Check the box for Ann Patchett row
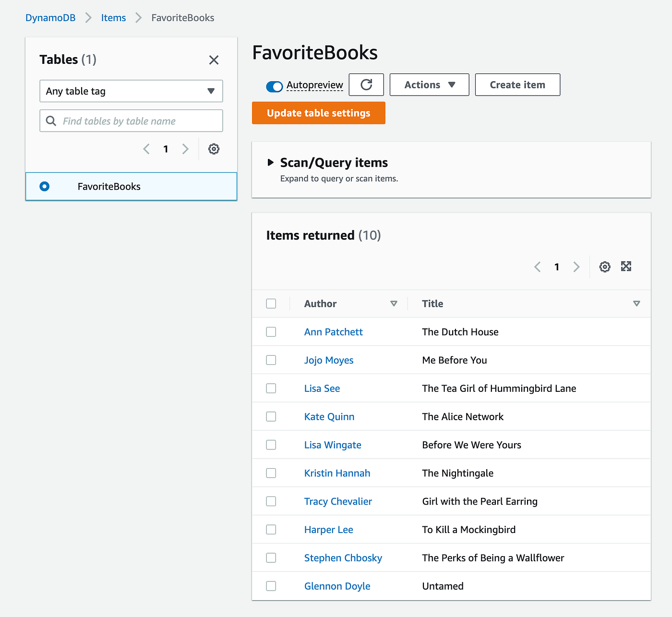The width and height of the screenshot is (672, 617). [271, 332]
